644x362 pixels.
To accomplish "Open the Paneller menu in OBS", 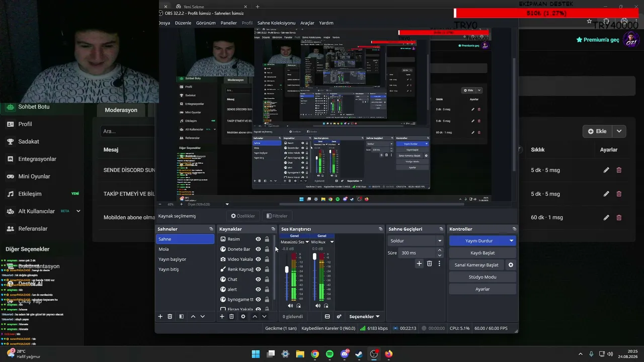I will 228,23.
